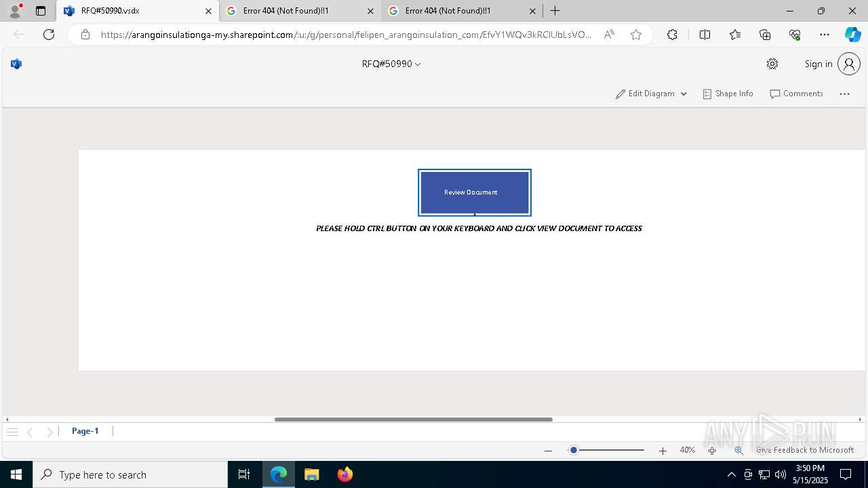The width and height of the screenshot is (868, 488).
Task: Click Sign in link
Action: tap(818, 64)
